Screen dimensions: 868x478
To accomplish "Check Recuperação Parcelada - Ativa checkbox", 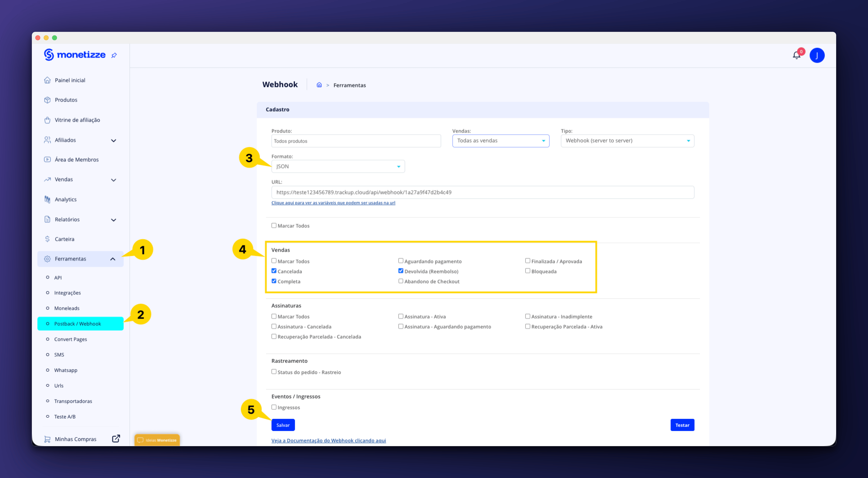I will (x=528, y=326).
